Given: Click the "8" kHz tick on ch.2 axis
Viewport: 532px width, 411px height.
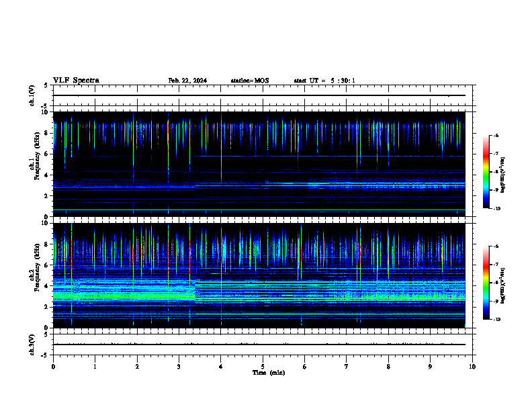Looking at the screenshot, I should coord(48,244).
